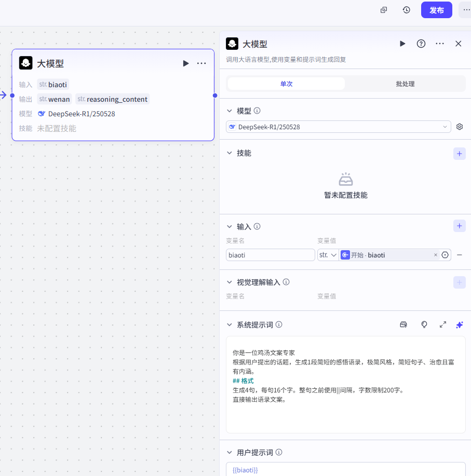Viewport: 471px width, 476px height.
Task: Open the str. variable type dropdown
Action: pyautogui.click(x=328, y=255)
